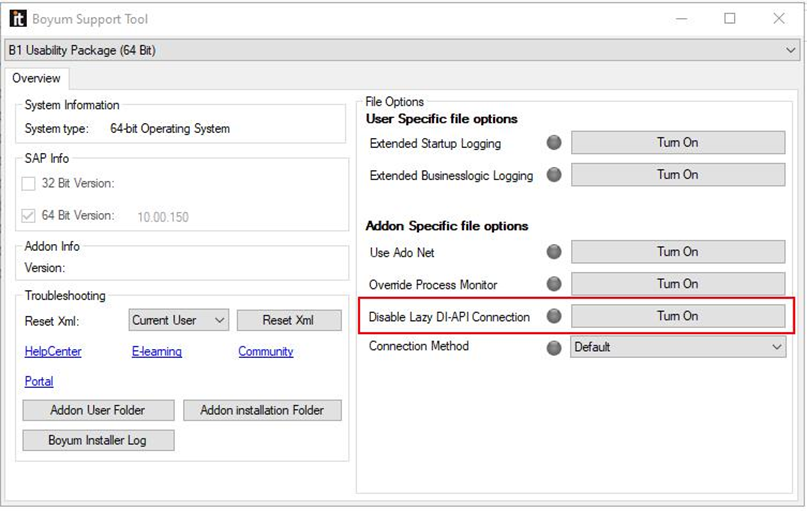Click the Connection Method status indicator
This screenshot has width=807, height=511.
point(554,348)
